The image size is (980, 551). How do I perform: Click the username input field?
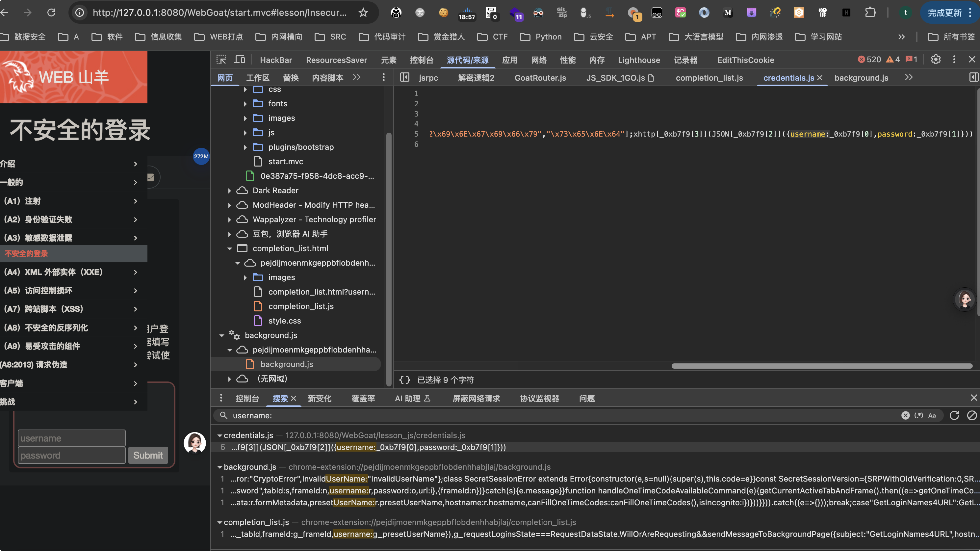click(x=71, y=438)
